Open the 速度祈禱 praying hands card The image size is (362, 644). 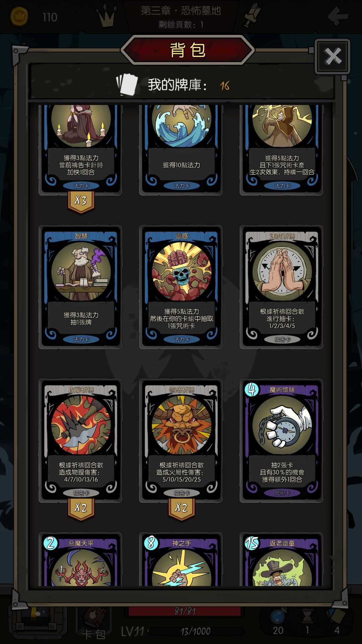click(x=282, y=287)
